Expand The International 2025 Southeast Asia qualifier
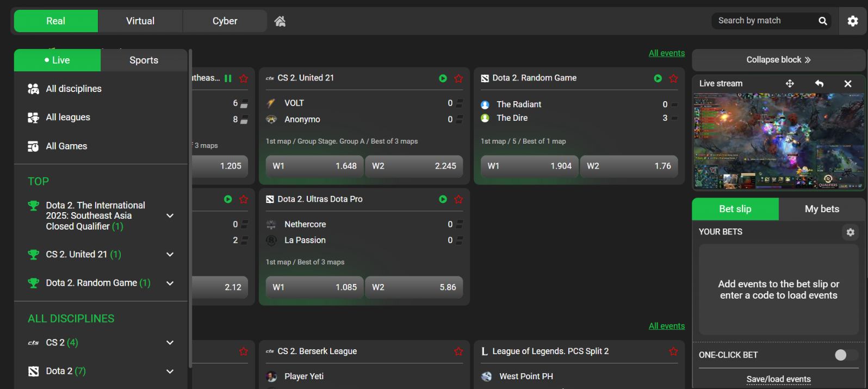Screen dimensions: 868x389 [x=170, y=216]
